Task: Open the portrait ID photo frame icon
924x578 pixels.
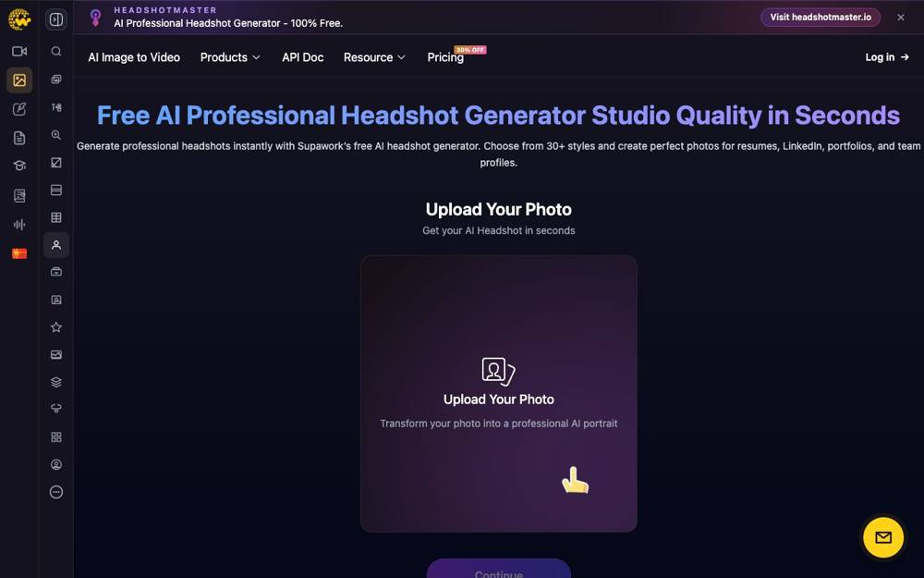Action: point(56,300)
